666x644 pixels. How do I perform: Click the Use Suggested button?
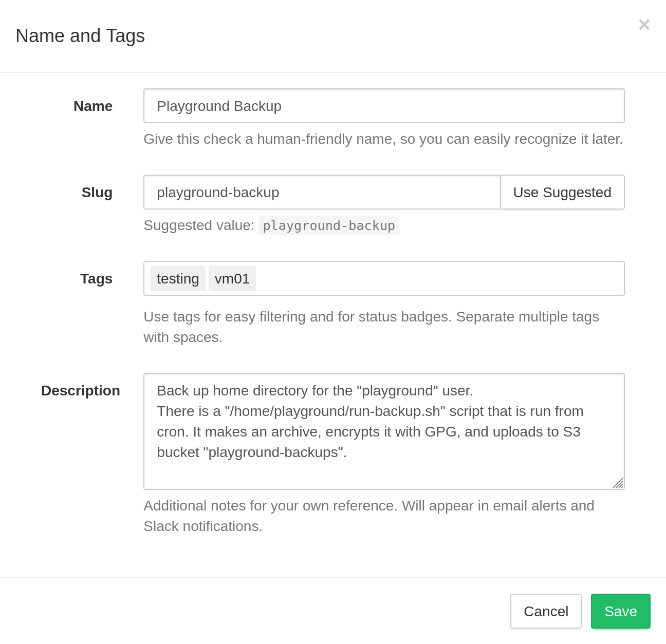click(x=562, y=192)
